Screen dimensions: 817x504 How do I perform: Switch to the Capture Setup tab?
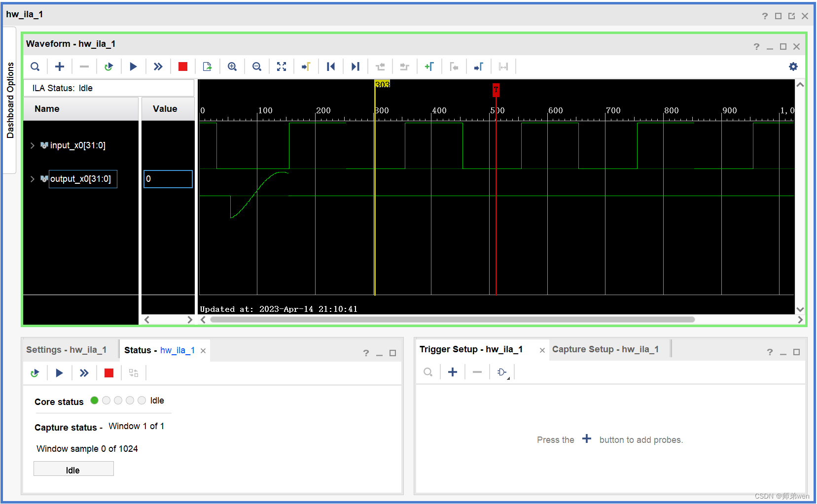605,349
